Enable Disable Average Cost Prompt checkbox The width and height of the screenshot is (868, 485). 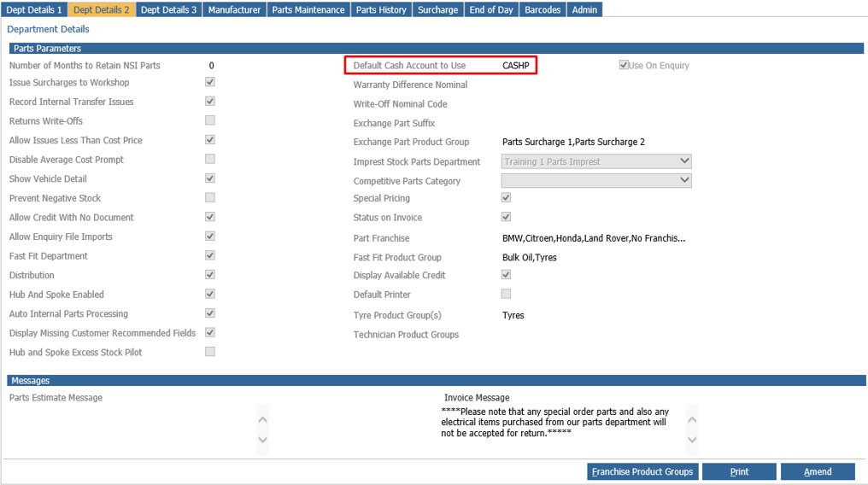coord(210,159)
